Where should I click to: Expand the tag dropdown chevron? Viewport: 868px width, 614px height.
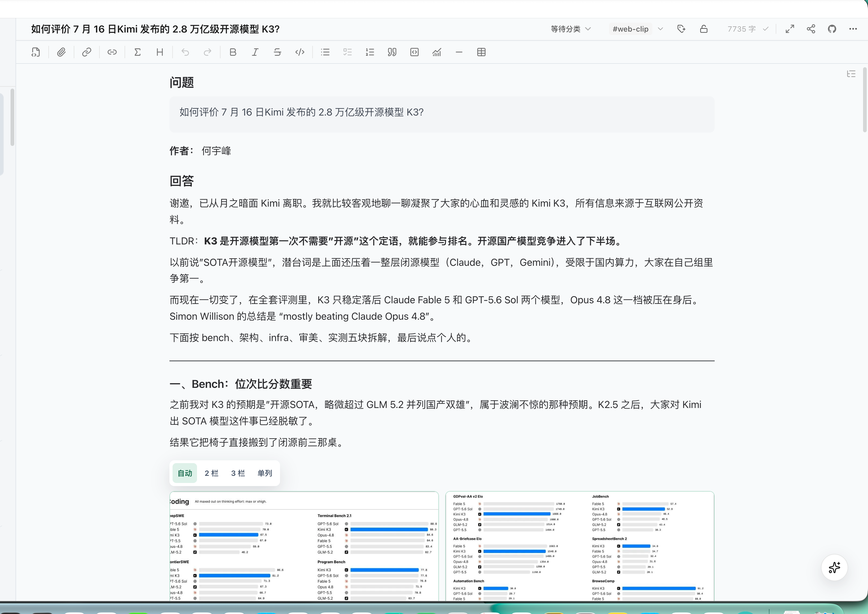coord(660,29)
